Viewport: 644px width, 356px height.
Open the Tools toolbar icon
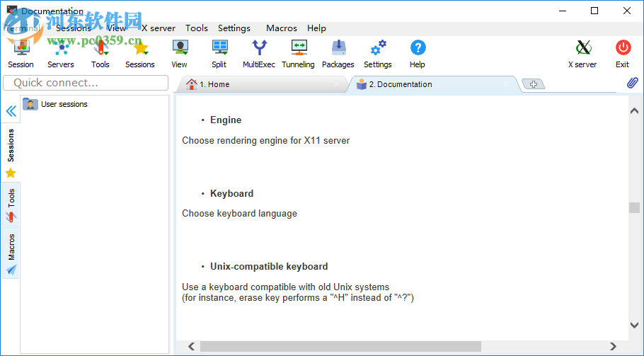[x=100, y=48]
